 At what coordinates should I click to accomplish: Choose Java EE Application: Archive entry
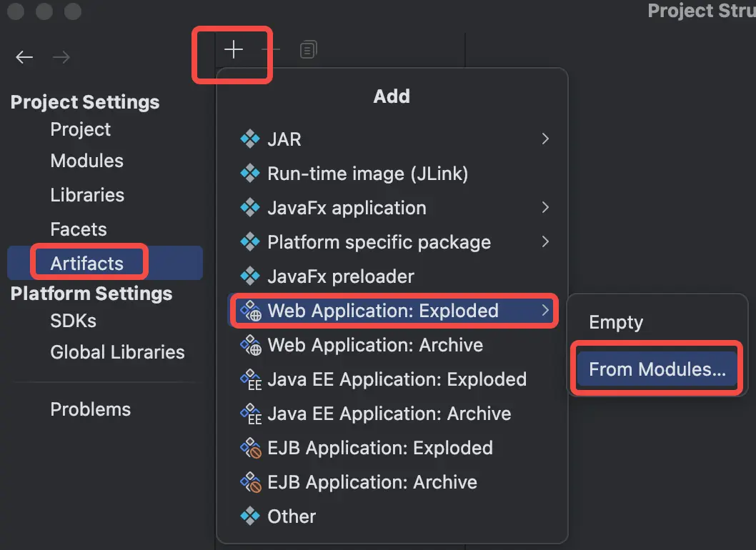tap(392, 414)
